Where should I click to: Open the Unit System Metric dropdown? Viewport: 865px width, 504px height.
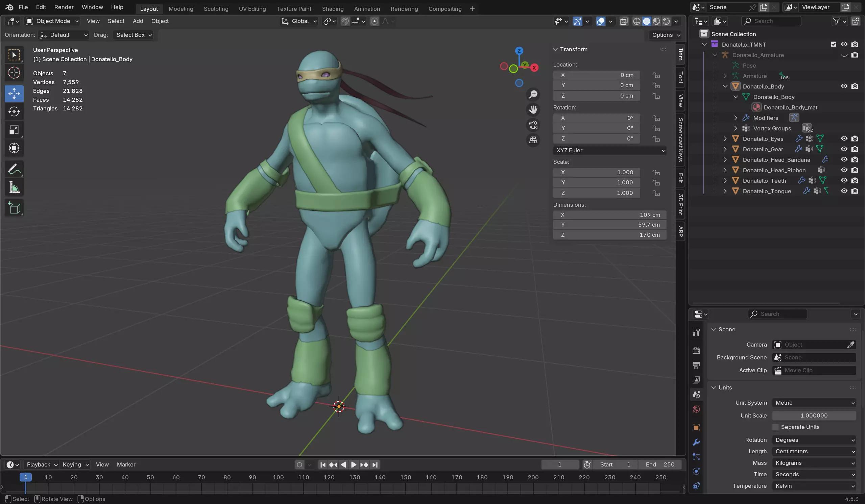tap(814, 403)
